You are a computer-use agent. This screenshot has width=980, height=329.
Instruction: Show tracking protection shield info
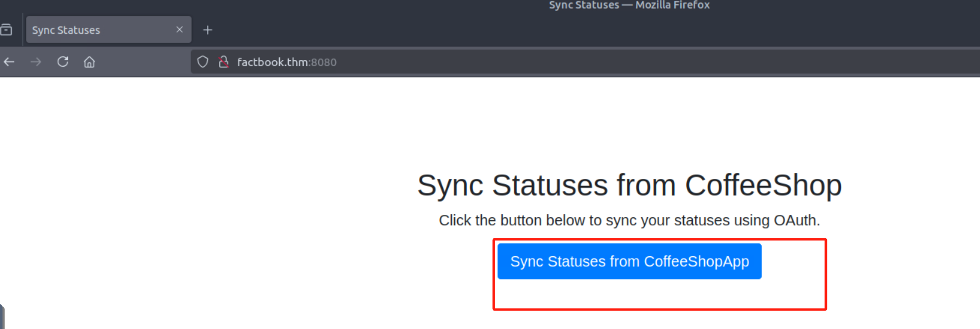[202, 62]
